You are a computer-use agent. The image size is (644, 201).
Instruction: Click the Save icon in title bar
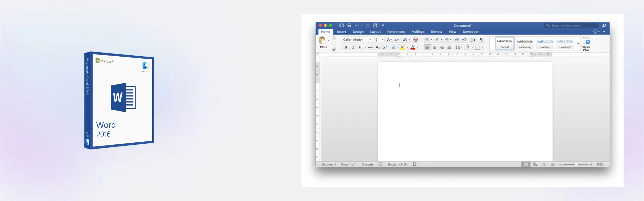pos(349,25)
